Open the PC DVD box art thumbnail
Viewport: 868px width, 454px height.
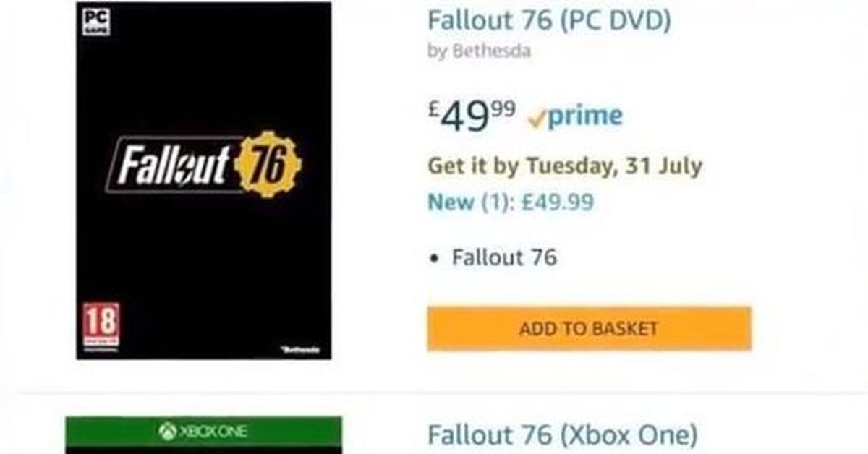point(204,180)
